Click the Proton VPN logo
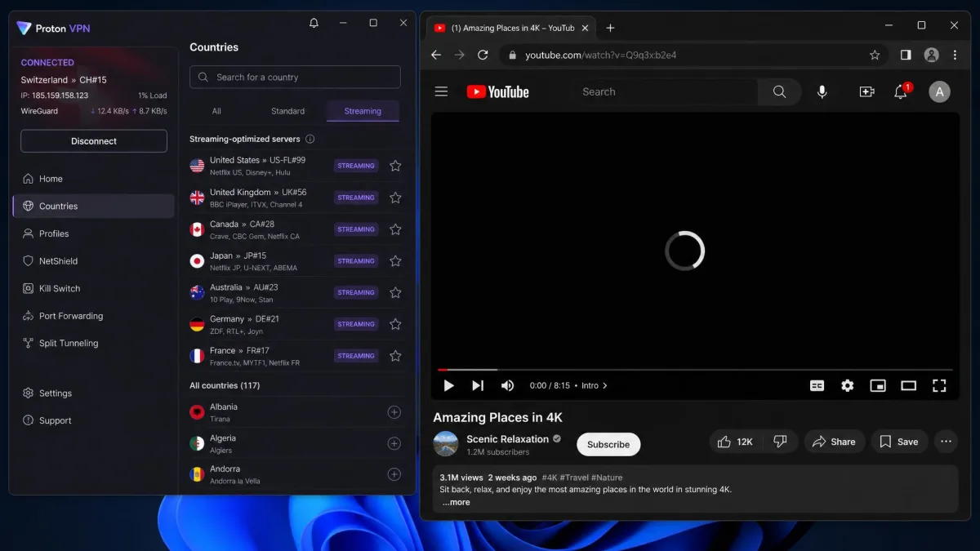 click(24, 28)
